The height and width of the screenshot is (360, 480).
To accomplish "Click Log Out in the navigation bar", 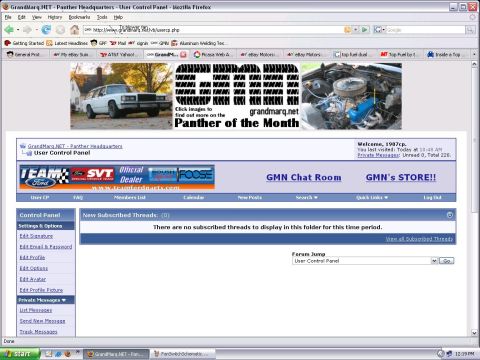I will [432, 197].
